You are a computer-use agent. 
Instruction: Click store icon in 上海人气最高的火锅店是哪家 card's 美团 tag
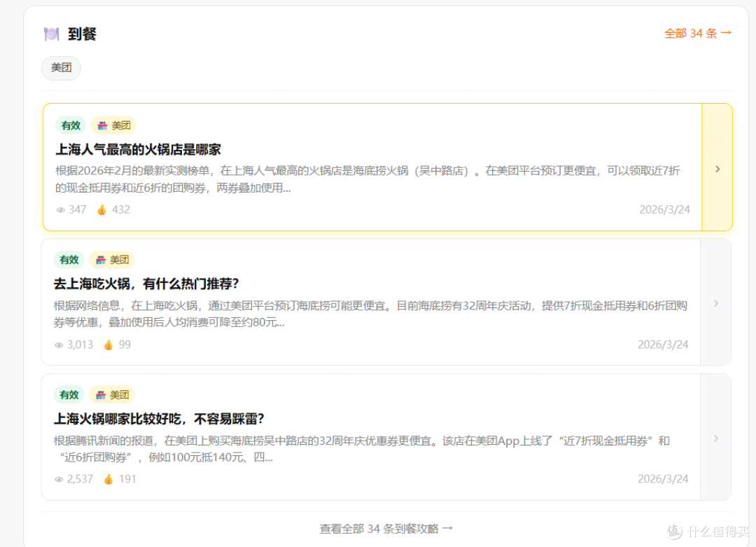coord(103,125)
